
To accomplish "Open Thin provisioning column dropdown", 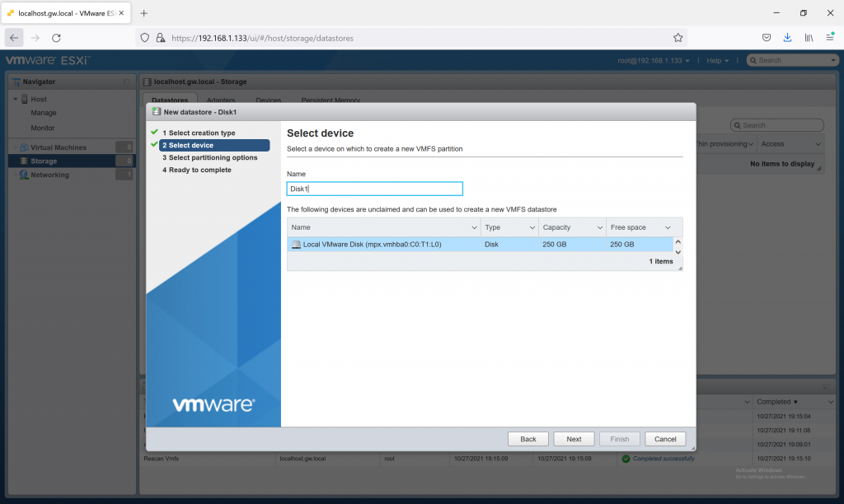I will [x=751, y=144].
